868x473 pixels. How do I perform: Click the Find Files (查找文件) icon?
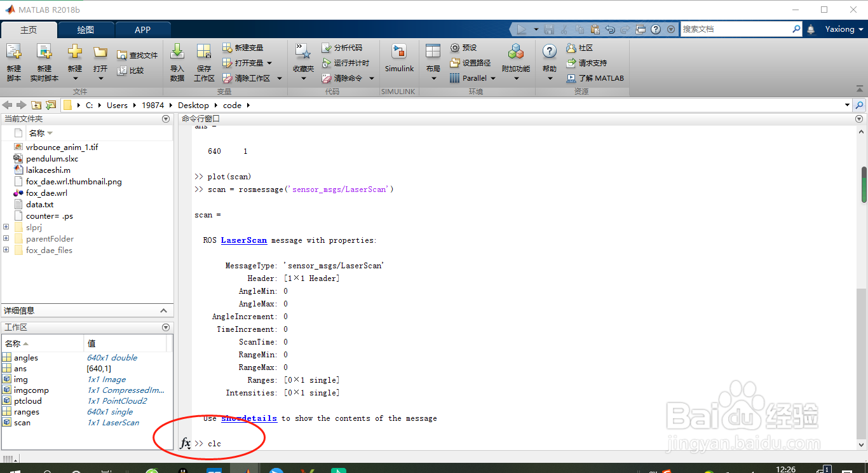122,56
